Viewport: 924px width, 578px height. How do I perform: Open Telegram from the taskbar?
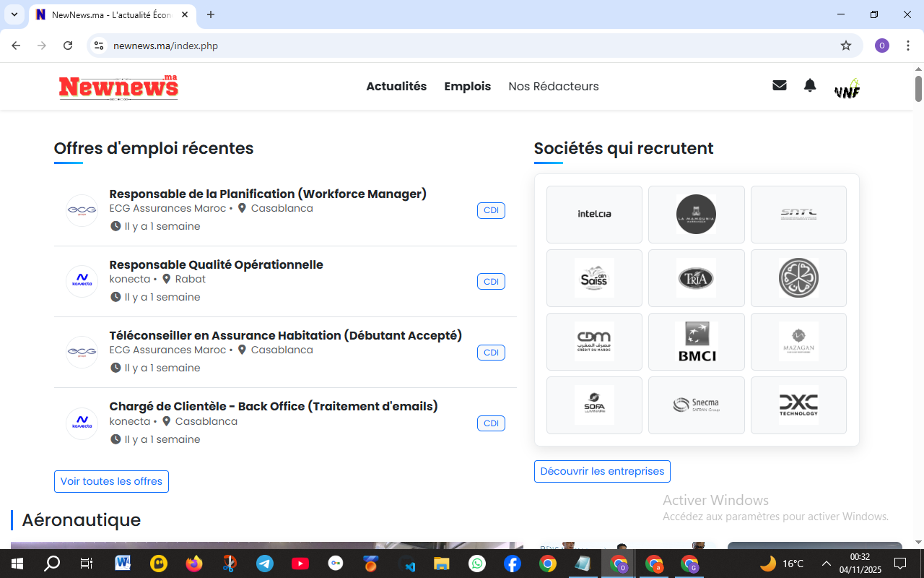click(x=265, y=564)
